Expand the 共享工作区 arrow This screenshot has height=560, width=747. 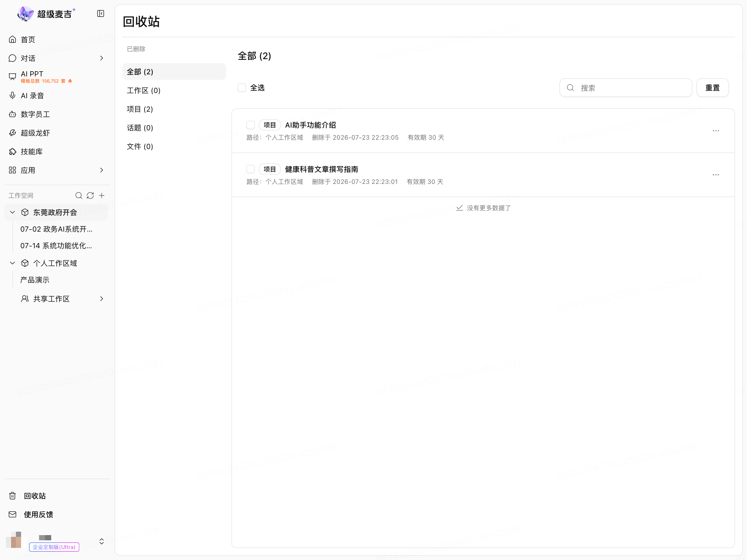pyautogui.click(x=102, y=299)
